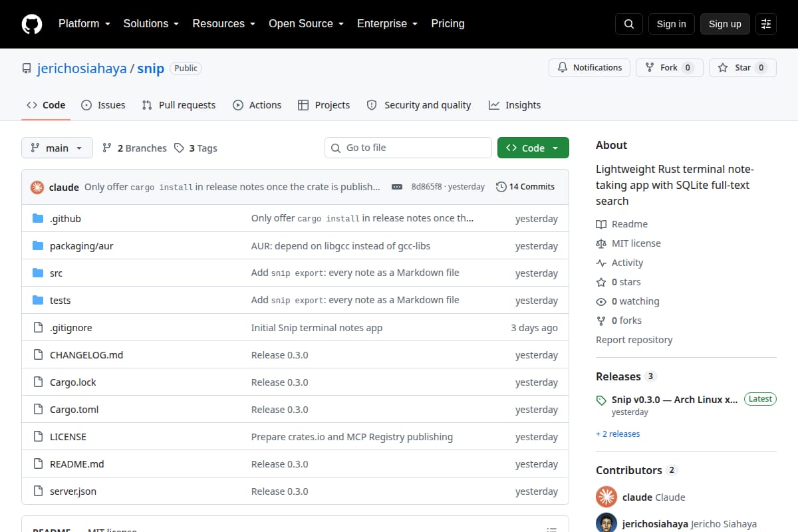Switch to the Issues tab
The height and width of the screenshot is (532, 798).
(103, 105)
